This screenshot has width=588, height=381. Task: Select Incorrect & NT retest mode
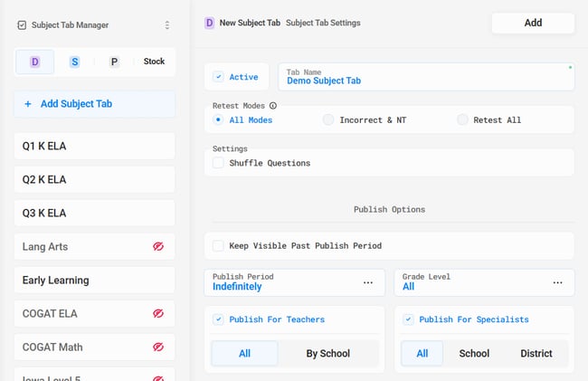328,119
